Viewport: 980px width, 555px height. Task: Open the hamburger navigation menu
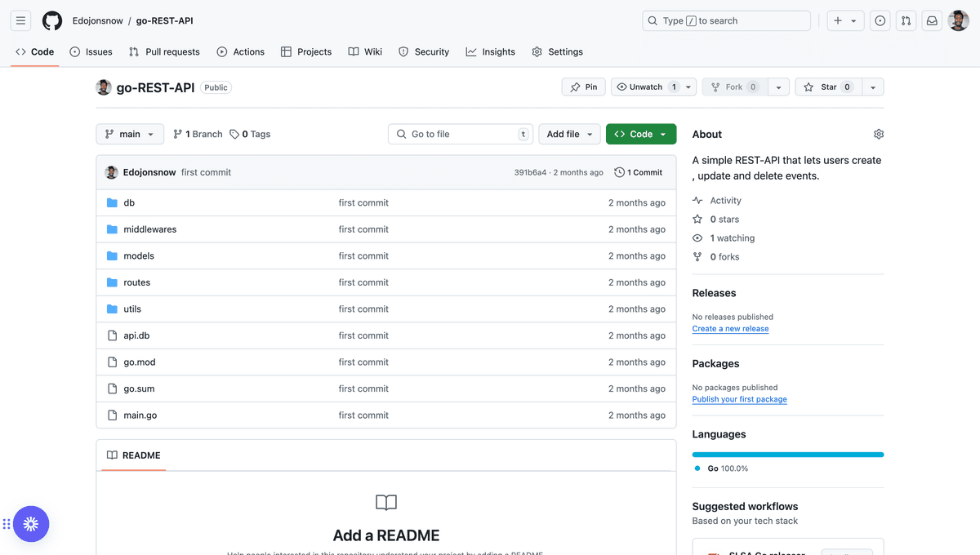point(21,21)
